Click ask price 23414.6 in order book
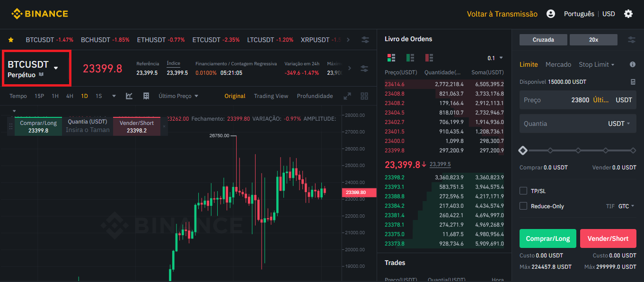The height and width of the screenshot is (282, 644). (x=395, y=83)
